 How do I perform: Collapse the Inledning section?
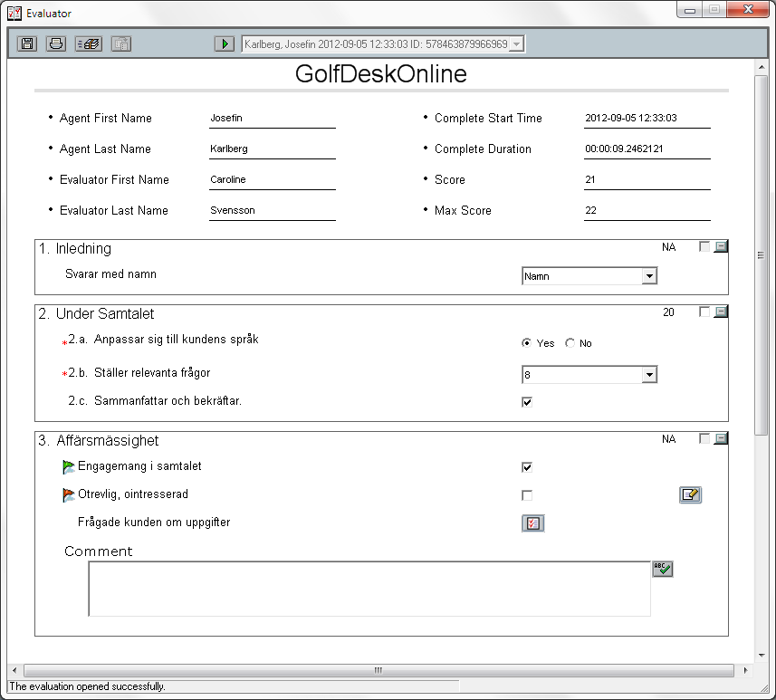tap(721, 246)
